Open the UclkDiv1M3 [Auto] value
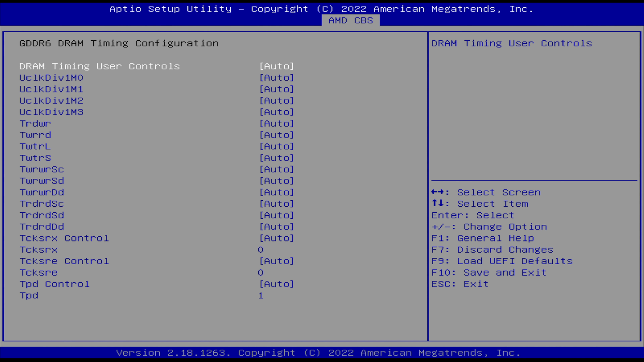644x362 pixels. pyautogui.click(x=277, y=112)
